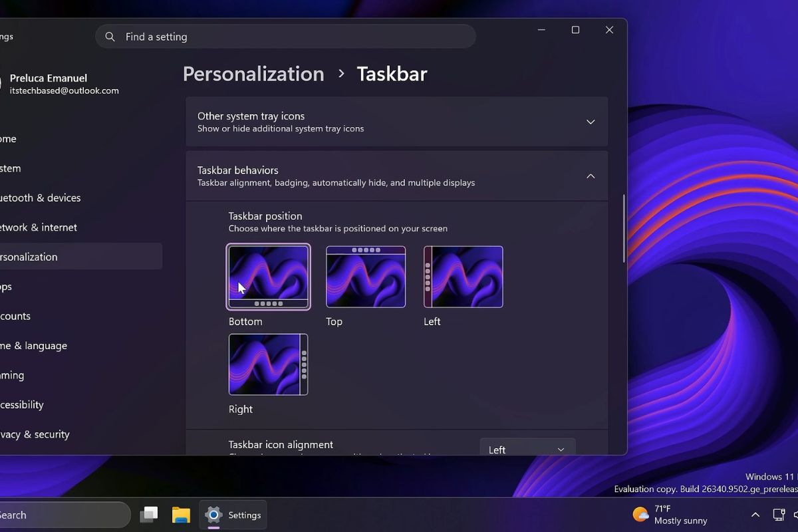Click the display icon in system tray
This screenshot has width=798, height=532.
click(x=779, y=515)
